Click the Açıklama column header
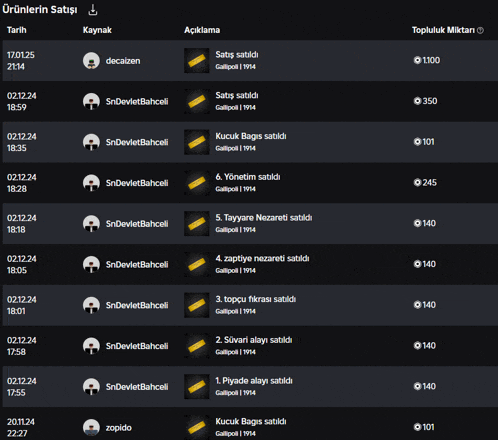The width and height of the screenshot is (498, 440). coord(202,30)
